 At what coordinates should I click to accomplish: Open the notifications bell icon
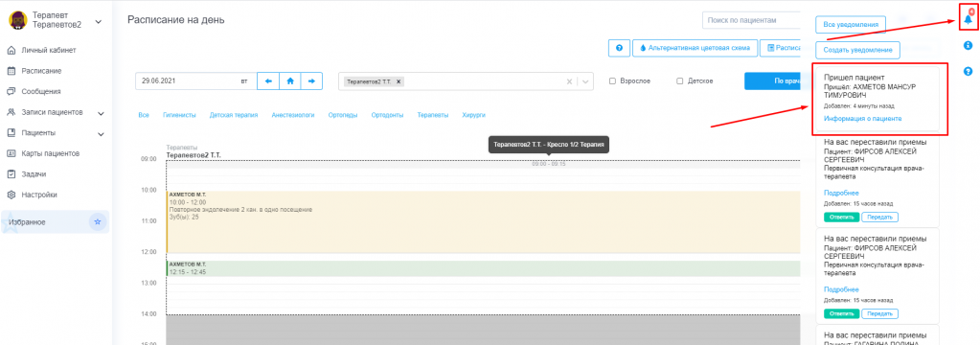(x=969, y=19)
